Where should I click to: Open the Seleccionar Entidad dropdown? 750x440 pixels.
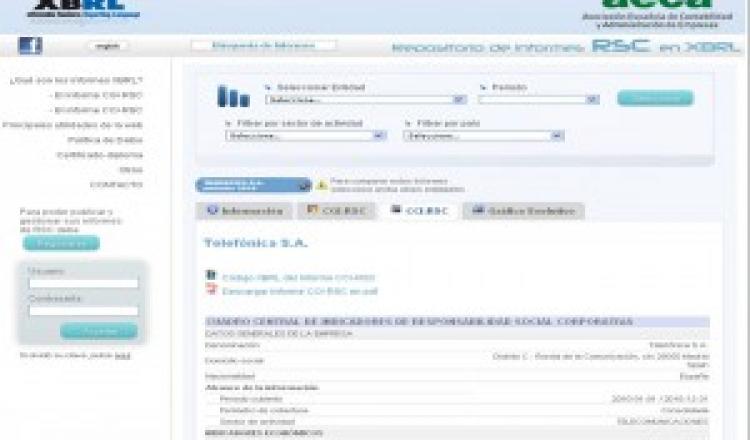coord(366,99)
